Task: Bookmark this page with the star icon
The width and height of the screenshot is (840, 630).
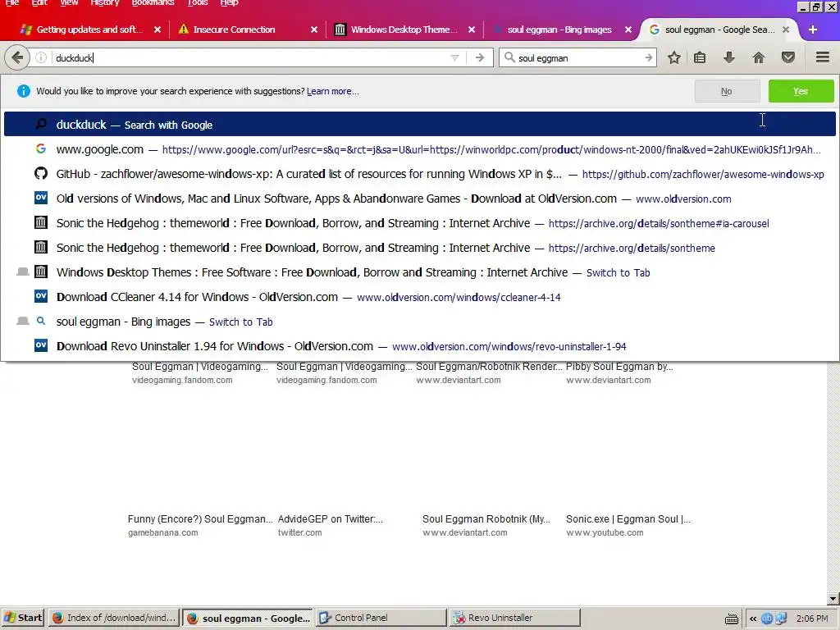Action: click(674, 57)
